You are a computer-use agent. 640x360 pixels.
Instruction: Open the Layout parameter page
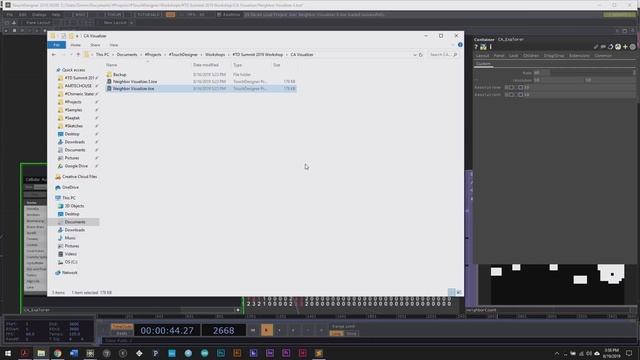[482, 56]
